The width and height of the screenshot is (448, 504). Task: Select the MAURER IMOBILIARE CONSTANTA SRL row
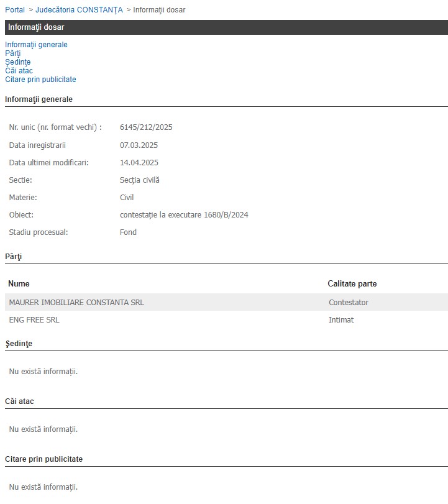point(76,303)
